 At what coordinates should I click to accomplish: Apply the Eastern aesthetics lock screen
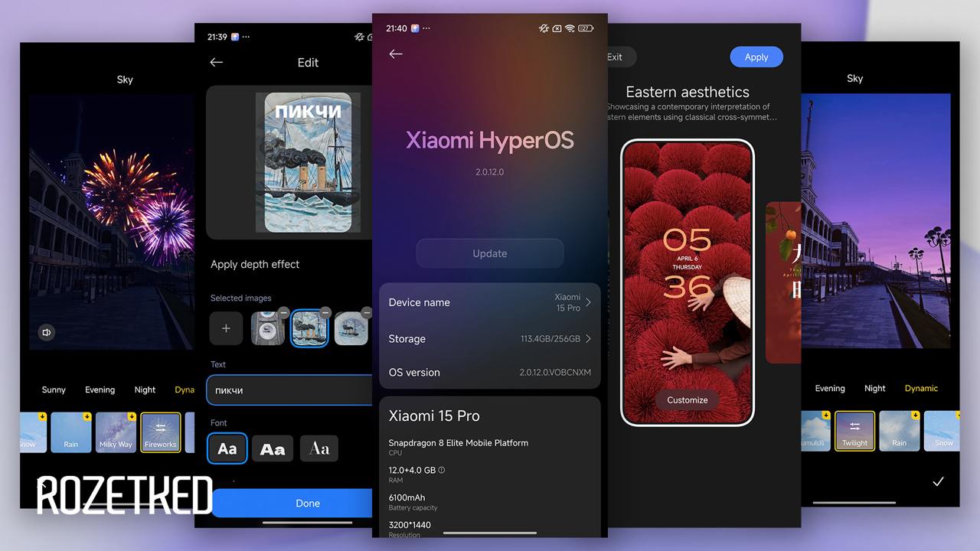[756, 57]
